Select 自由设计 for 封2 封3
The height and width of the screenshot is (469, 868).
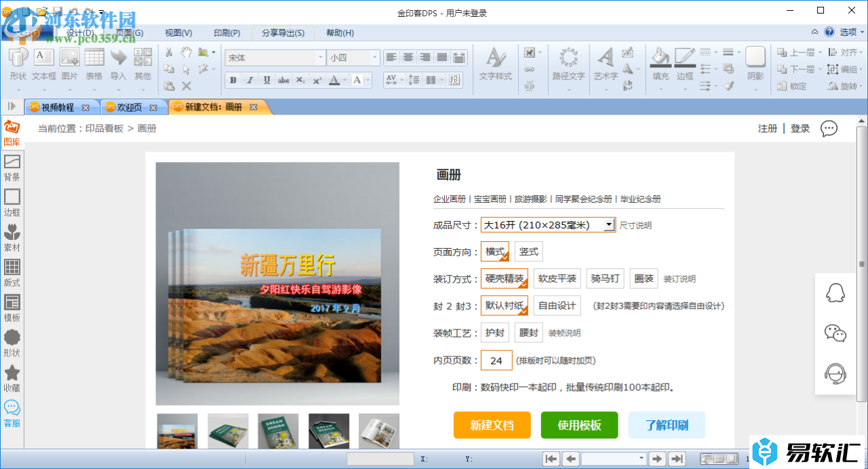click(x=557, y=306)
